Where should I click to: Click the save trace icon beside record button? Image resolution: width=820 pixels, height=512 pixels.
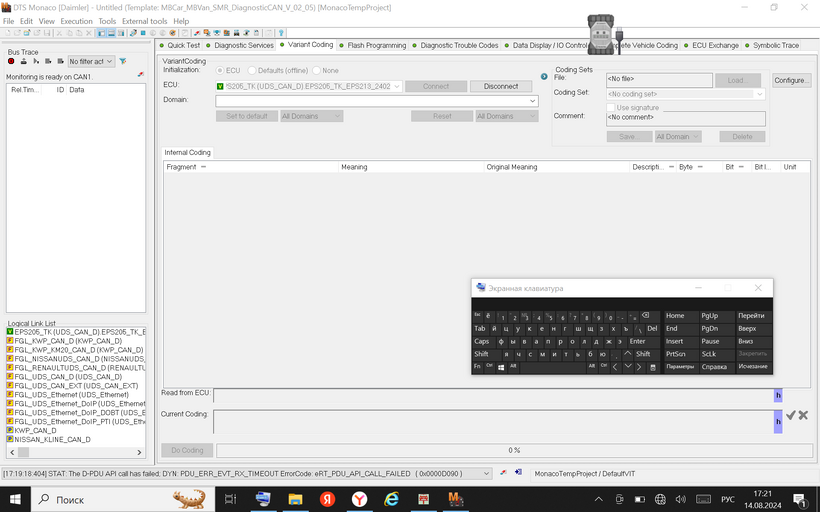(x=24, y=61)
